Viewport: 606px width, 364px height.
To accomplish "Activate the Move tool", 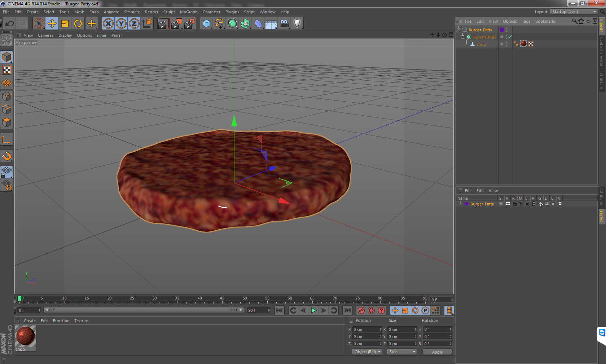I will coord(52,24).
